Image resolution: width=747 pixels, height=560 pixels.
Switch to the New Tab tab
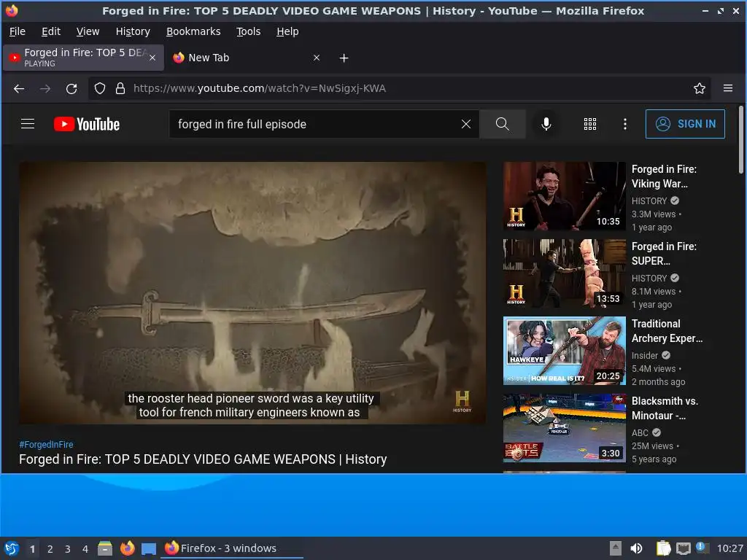pos(247,58)
